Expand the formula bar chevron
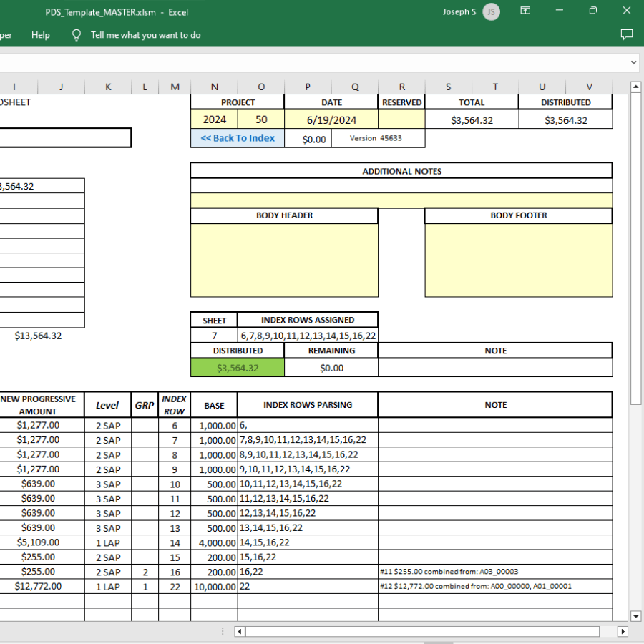Screen dimensions: 644x644 click(633, 62)
